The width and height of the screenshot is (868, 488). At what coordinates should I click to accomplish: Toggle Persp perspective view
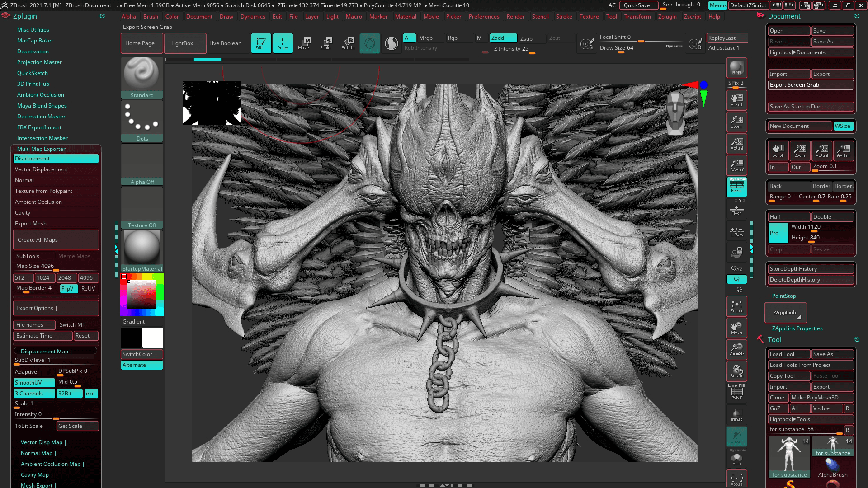[736, 187]
